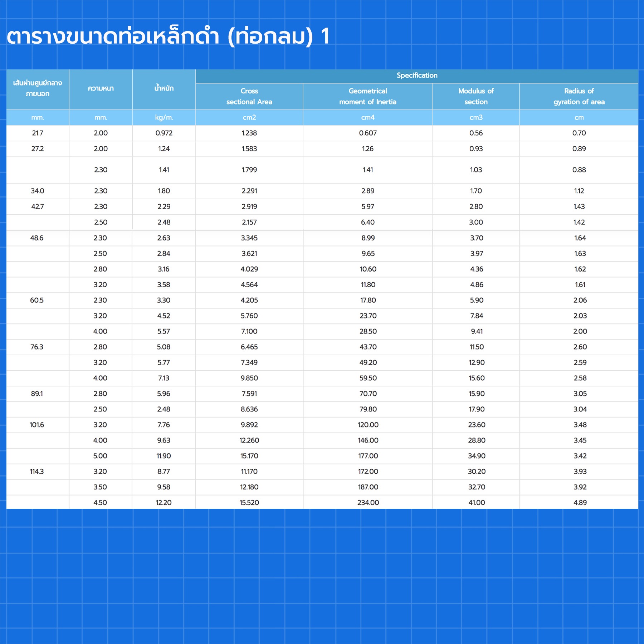Select the inertia value '6.40'
This screenshot has width=644, height=644.
point(368,222)
